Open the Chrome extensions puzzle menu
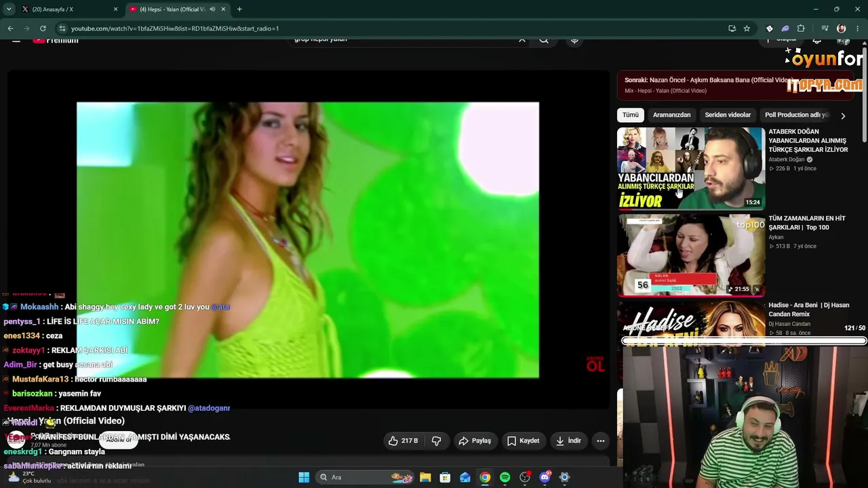This screenshot has width=868, height=488. (x=801, y=28)
